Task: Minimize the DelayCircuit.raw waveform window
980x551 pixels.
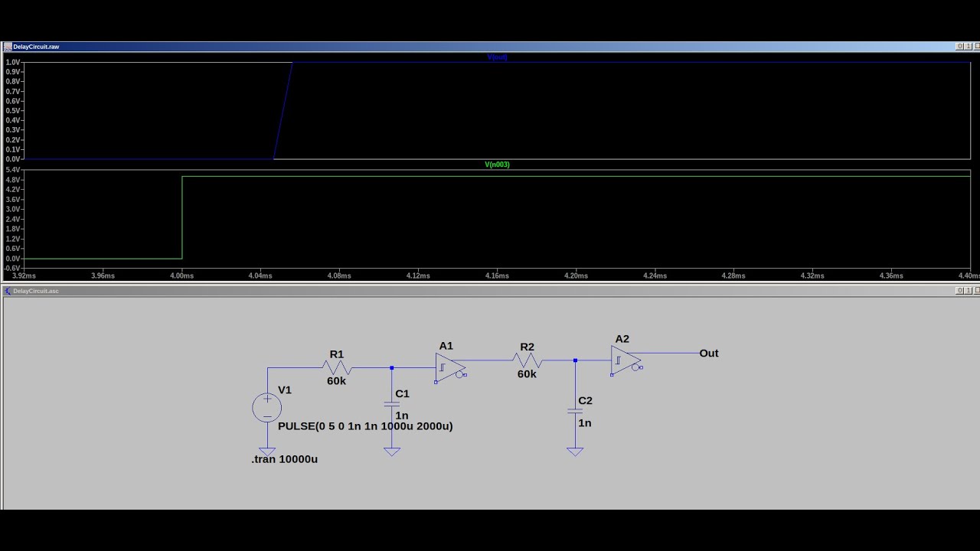Action: pos(959,47)
